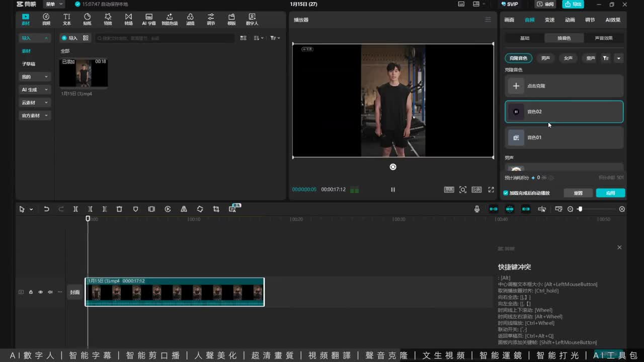Click the 应用 apply button
Screen dimensions: 644x362
coord(610,193)
